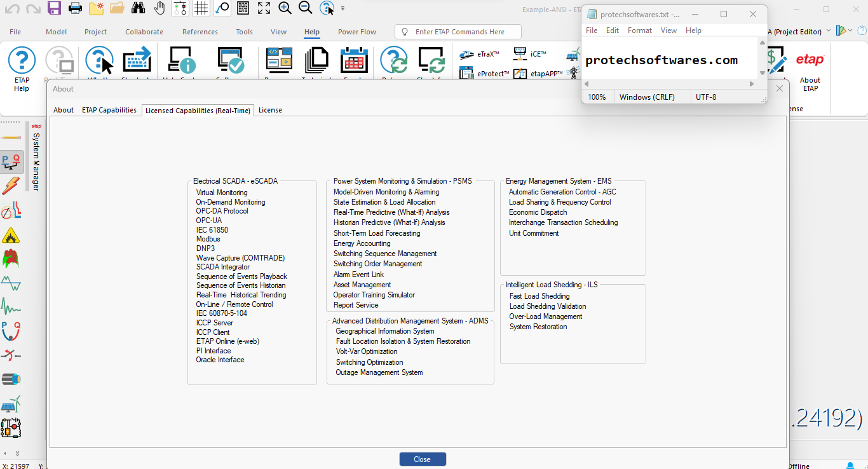Open the File ribbon tab
868x469 pixels.
coord(15,32)
